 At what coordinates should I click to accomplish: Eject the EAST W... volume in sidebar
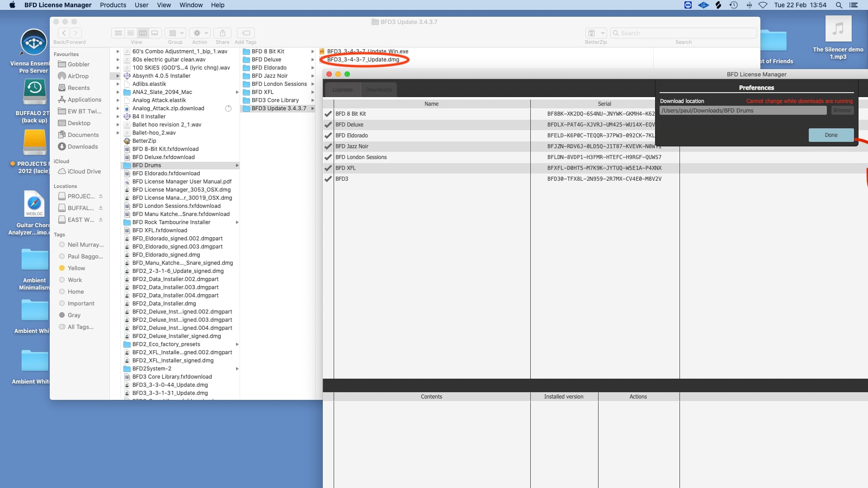(x=100, y=220)
